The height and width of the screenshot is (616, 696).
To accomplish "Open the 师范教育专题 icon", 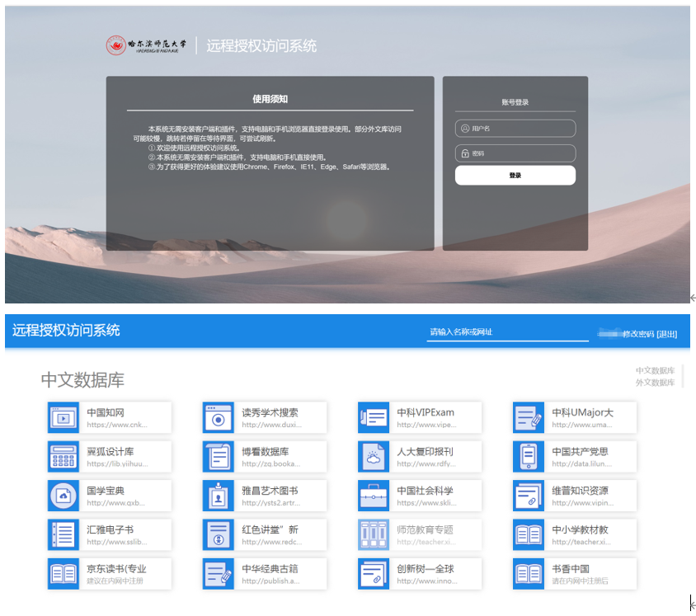I will [x=374, y=535].
